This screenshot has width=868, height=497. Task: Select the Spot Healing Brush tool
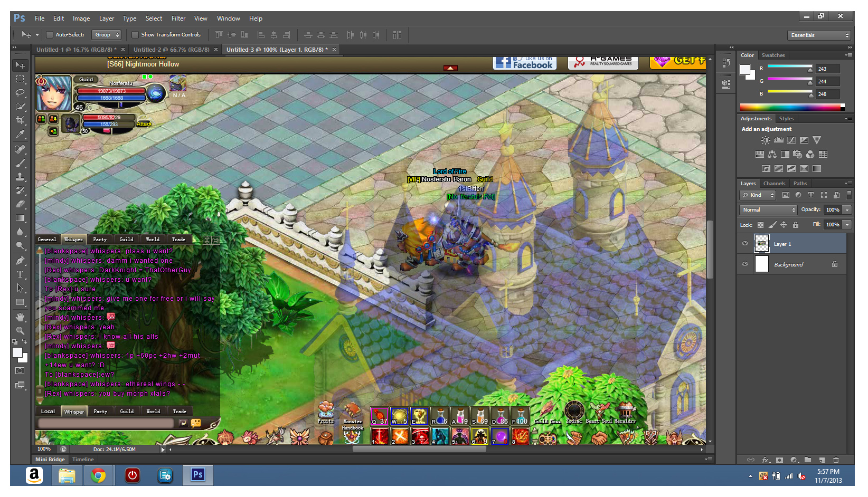tap(20, 149)
